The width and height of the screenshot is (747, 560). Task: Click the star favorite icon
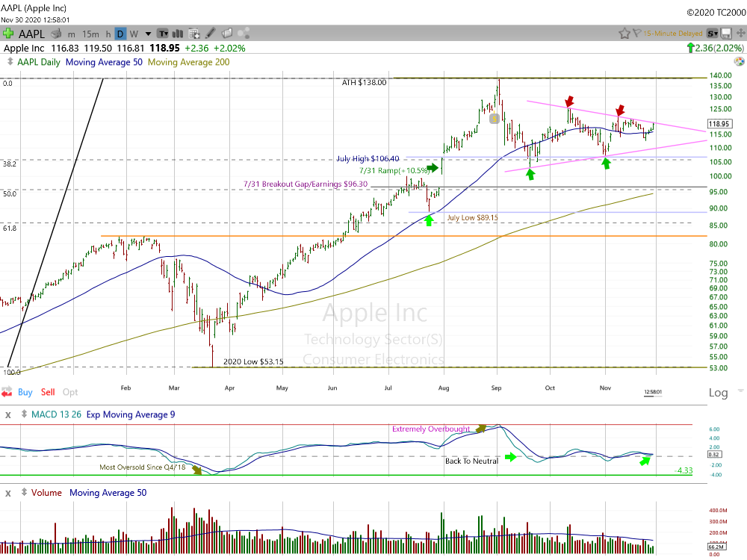tap(624, 34)
